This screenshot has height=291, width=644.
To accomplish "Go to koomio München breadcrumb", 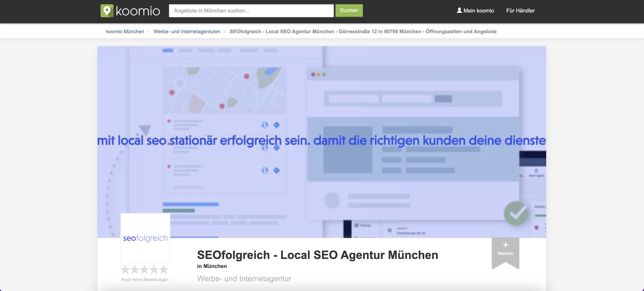I will coord(125,31).
